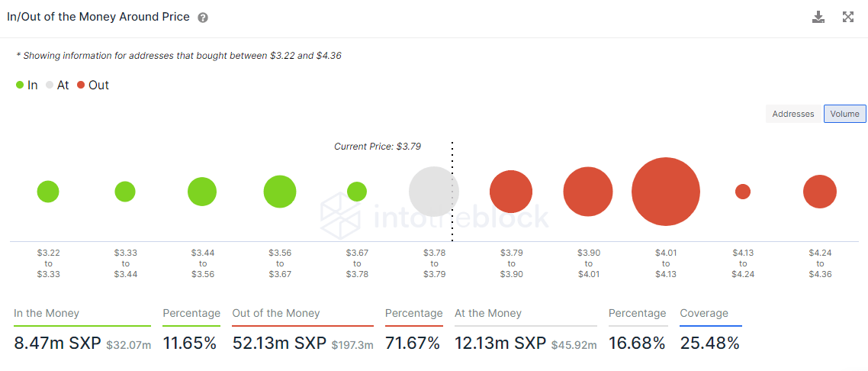Toggle the green In legend item
868x371 pixels.
coord(27,85)
